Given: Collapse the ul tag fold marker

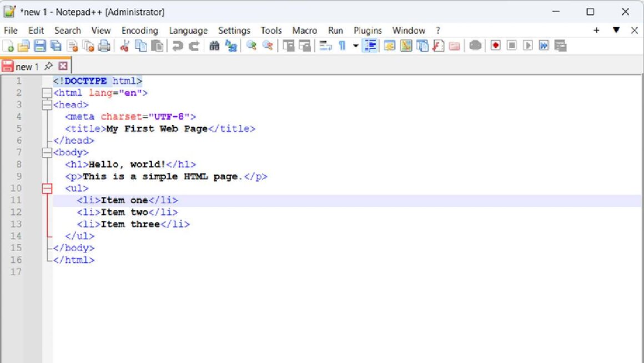Looking at the screenshot, I should tap(47, 188).
